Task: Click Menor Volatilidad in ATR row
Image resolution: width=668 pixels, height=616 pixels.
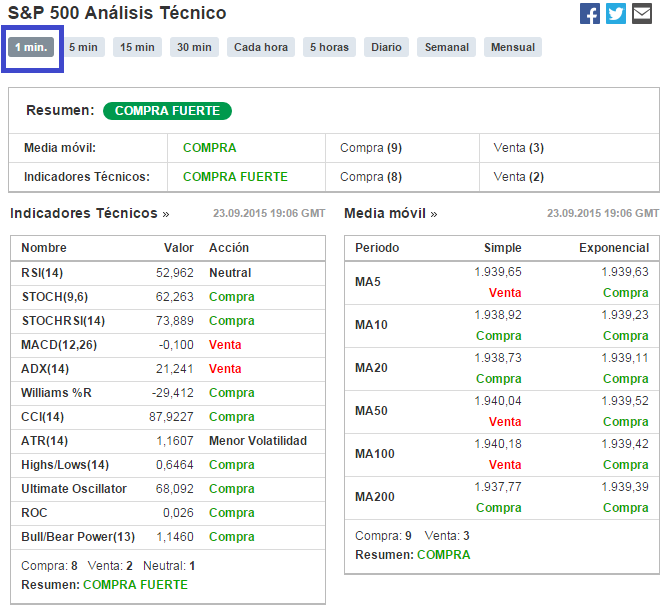Action: (x=258, y=441)
